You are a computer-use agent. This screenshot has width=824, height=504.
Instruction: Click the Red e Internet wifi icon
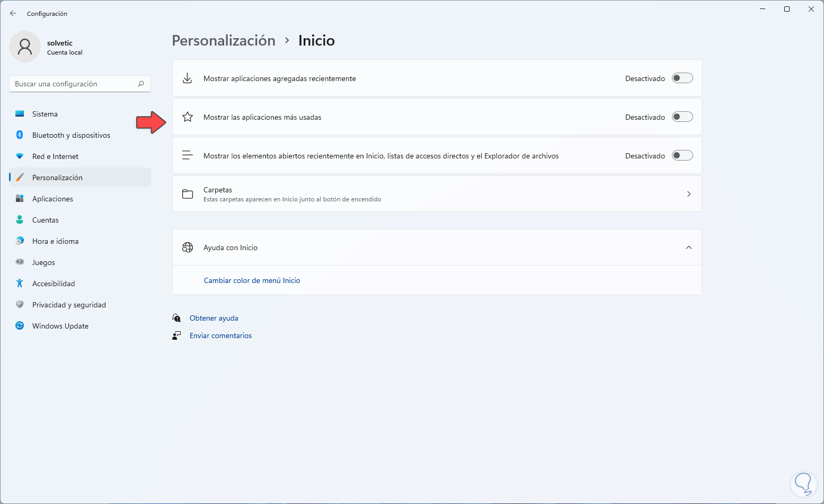coord(20,156)
